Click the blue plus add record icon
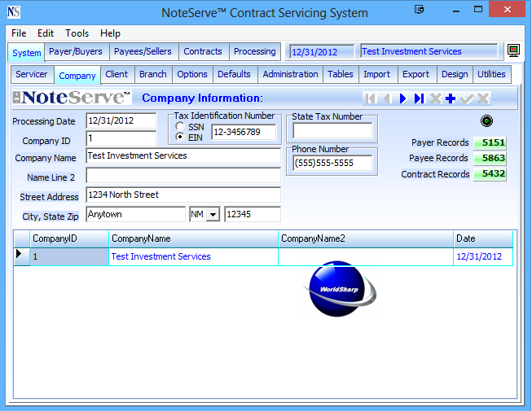 point(451,98)
